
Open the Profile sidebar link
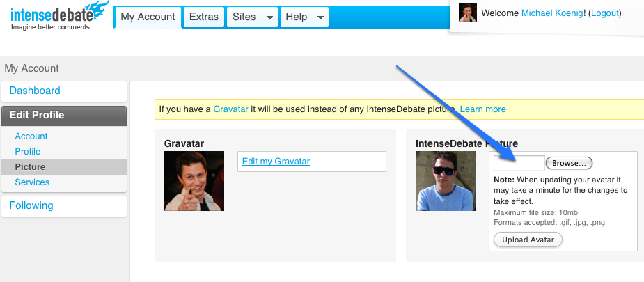(x=28, y=151)
